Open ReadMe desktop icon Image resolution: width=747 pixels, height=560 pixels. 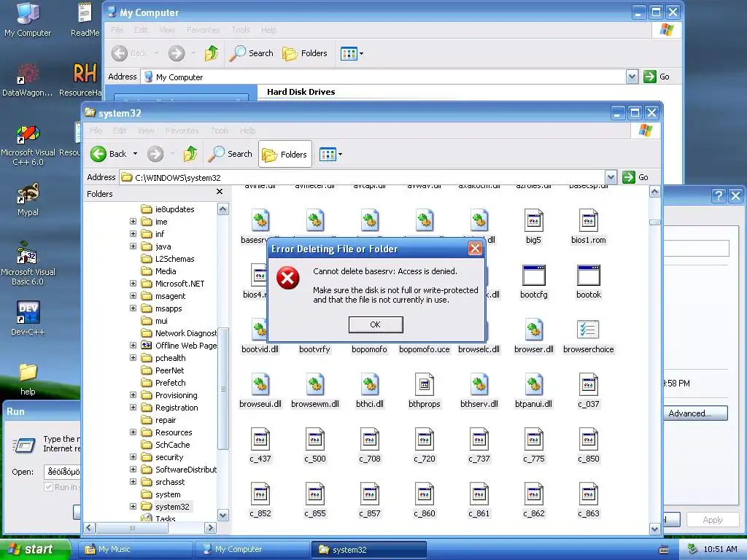tap(85, 20)
